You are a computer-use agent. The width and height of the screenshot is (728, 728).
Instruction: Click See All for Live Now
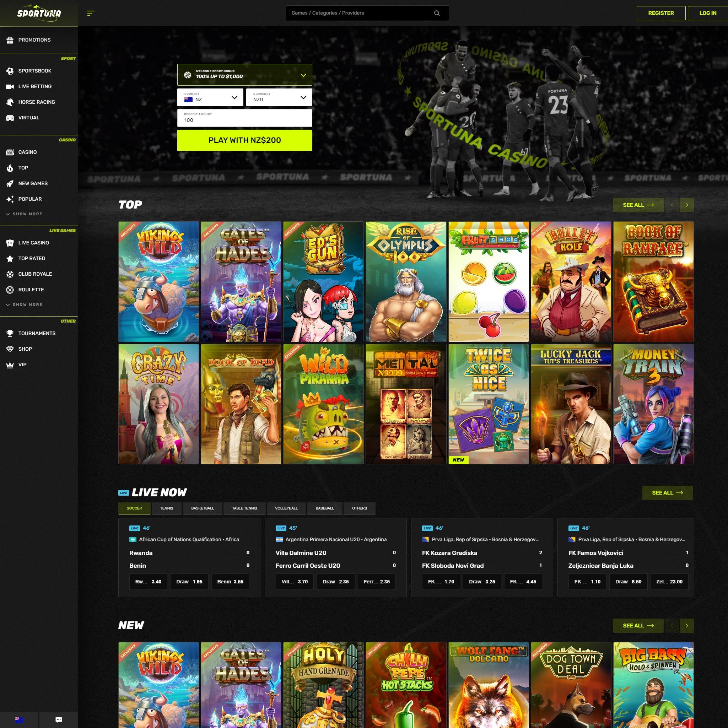click(x=667, y=493)
